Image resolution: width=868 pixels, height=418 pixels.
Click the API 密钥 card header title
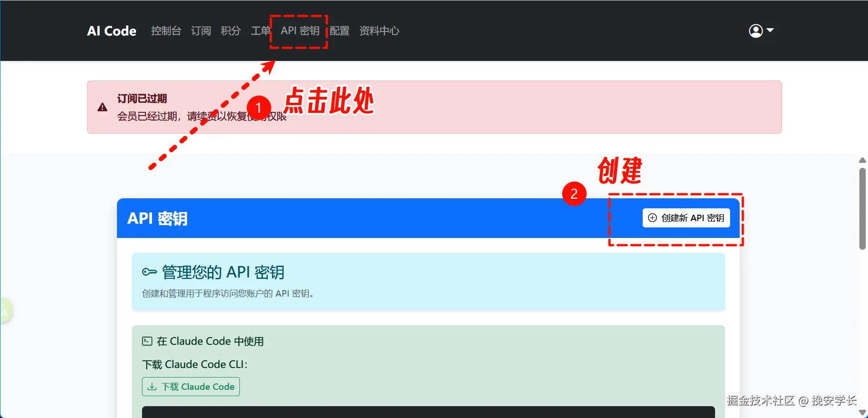pos(157,218)
